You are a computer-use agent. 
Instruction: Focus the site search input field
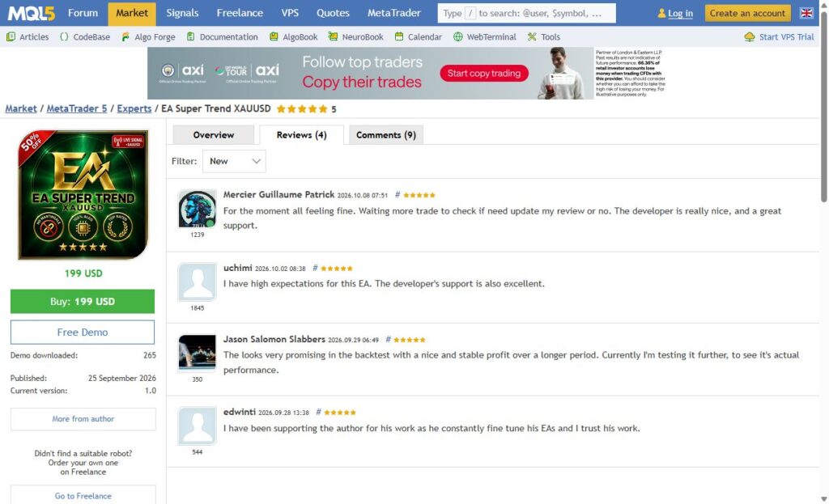[x=526, y=13]
